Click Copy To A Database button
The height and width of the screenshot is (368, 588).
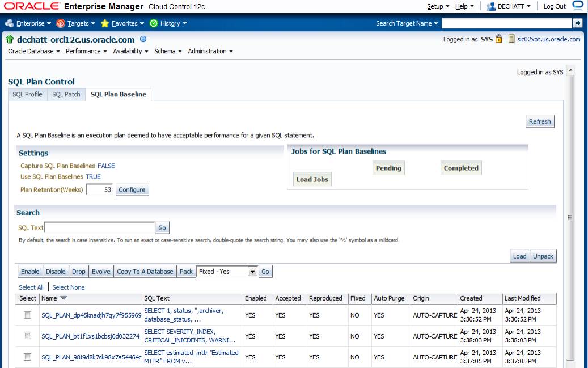tap(145, 271)
